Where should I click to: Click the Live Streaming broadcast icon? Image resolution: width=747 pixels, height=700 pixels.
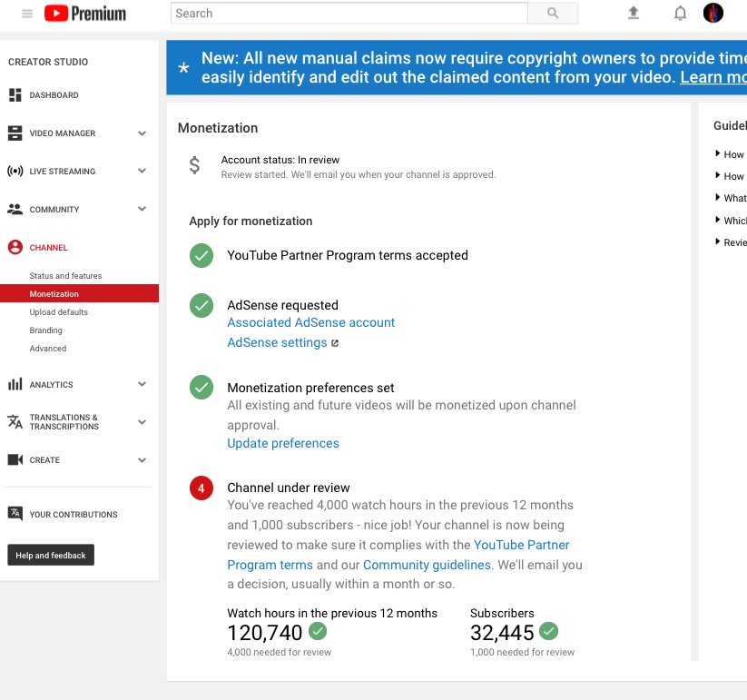(15, 171)
